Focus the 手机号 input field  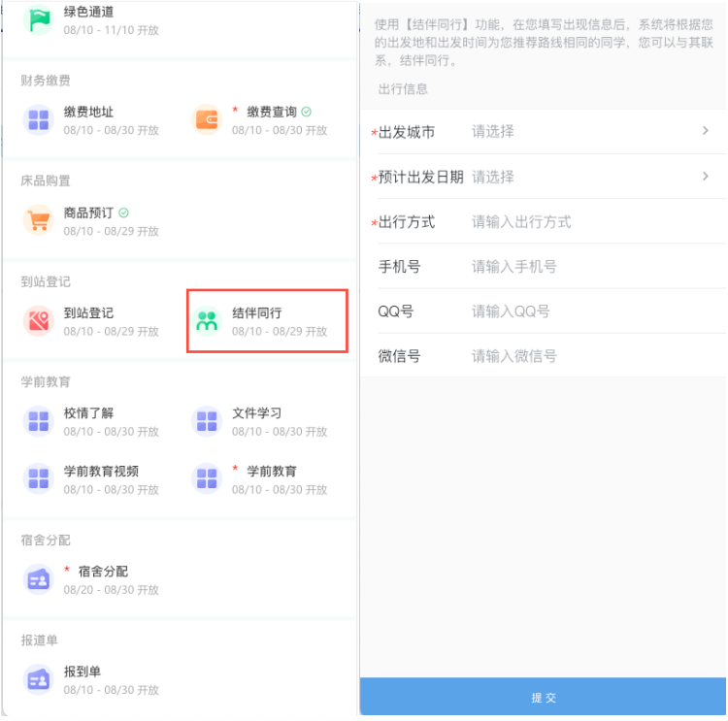[x=544, y=267]
